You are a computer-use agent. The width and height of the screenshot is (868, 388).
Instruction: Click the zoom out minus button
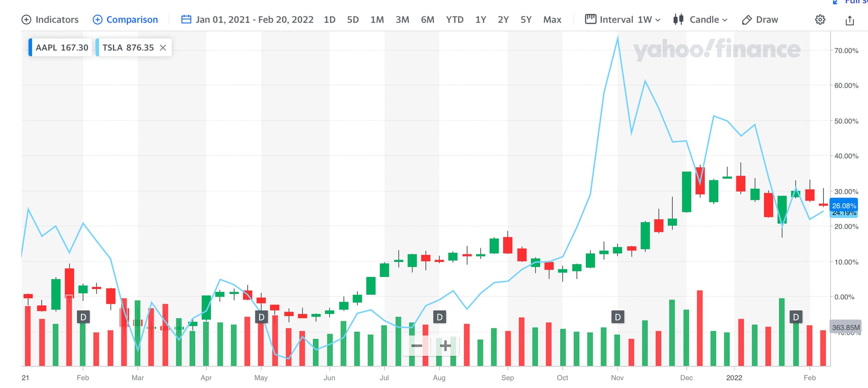pyautogui.click(x=416, y=346)
